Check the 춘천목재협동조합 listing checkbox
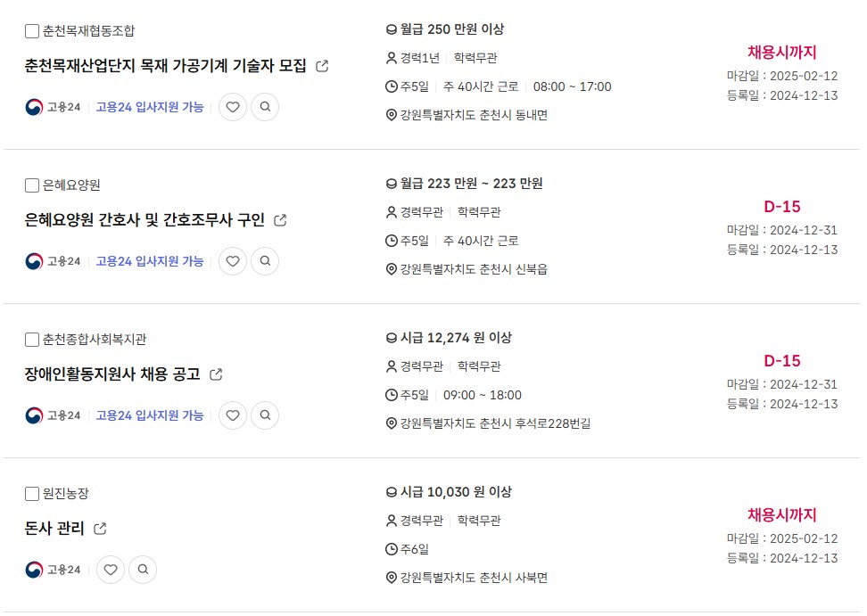This screenshot has height=616, width=867. tap(32, 31)
